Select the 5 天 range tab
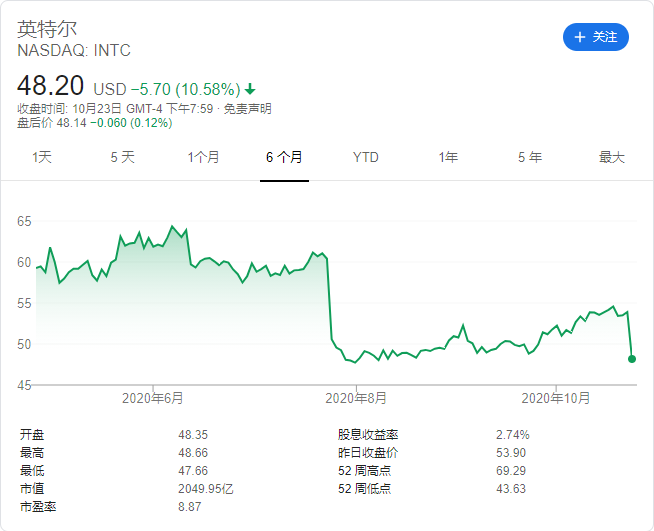The height and width of the screenshot is (531, 654). coord(122,157)
